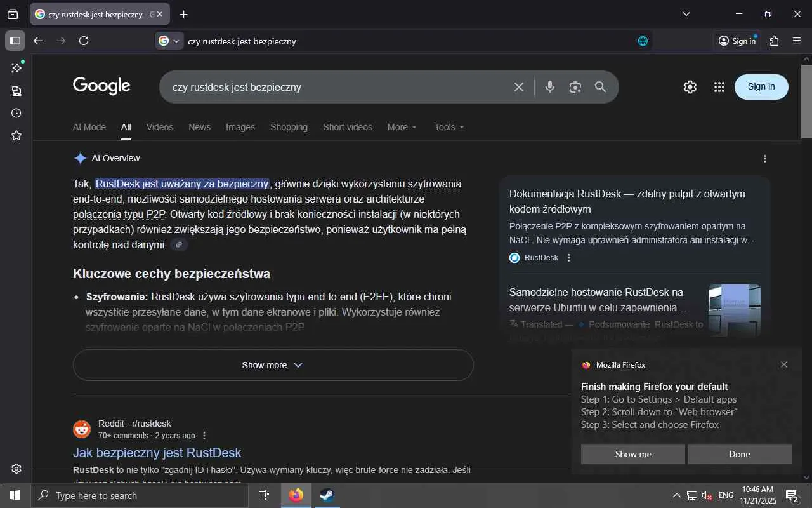Go back to the previous page
The height and width of the screenshot is (508, 812).
(x=38, y=41)
